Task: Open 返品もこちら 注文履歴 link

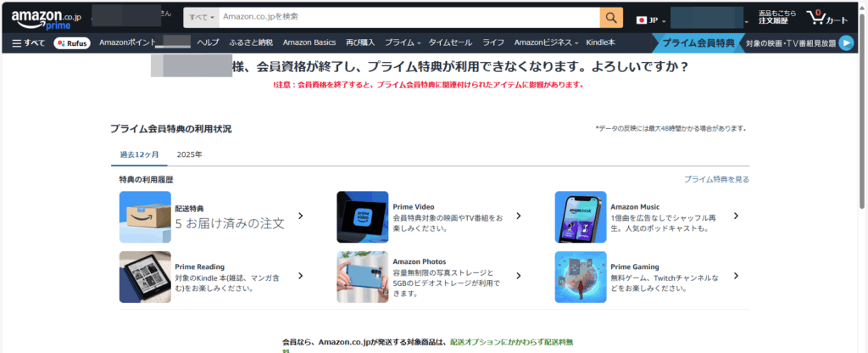Action: tap(776, 19)
